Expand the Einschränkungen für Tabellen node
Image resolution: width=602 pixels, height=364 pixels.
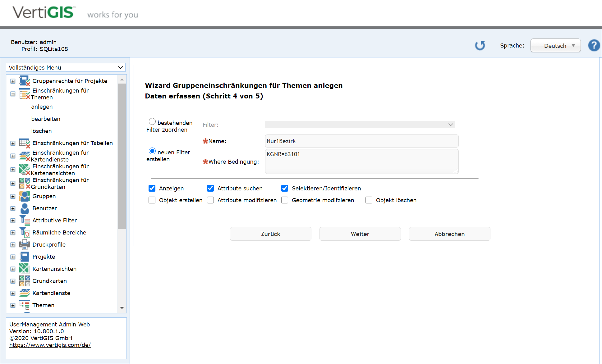13,143
